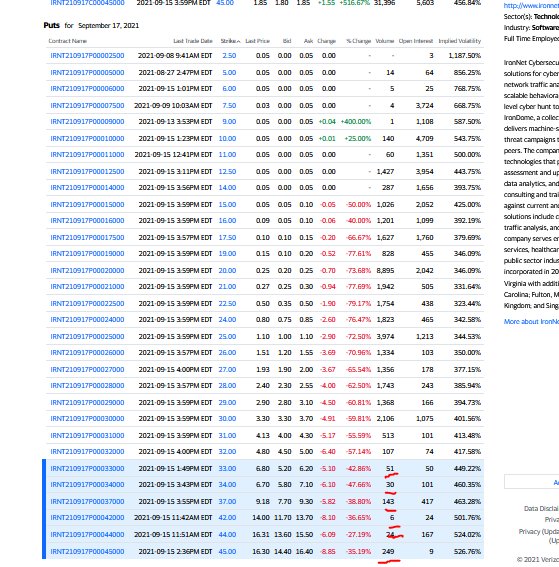Viewport: 559px width, 567px height.
Task: Open contract IRNT210917P00028000 link
Action: click(x=87, y=385)
